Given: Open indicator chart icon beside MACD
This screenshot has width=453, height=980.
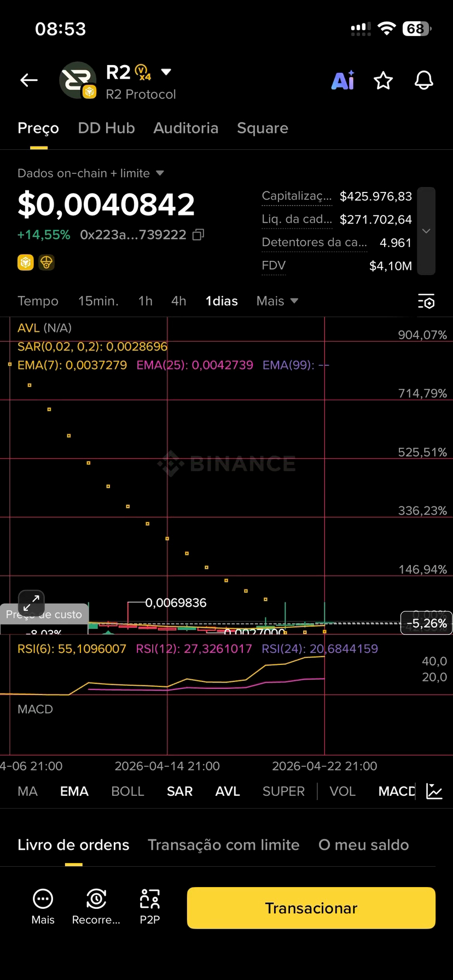Looking at the screenshot, I should (x=434, y=791).
